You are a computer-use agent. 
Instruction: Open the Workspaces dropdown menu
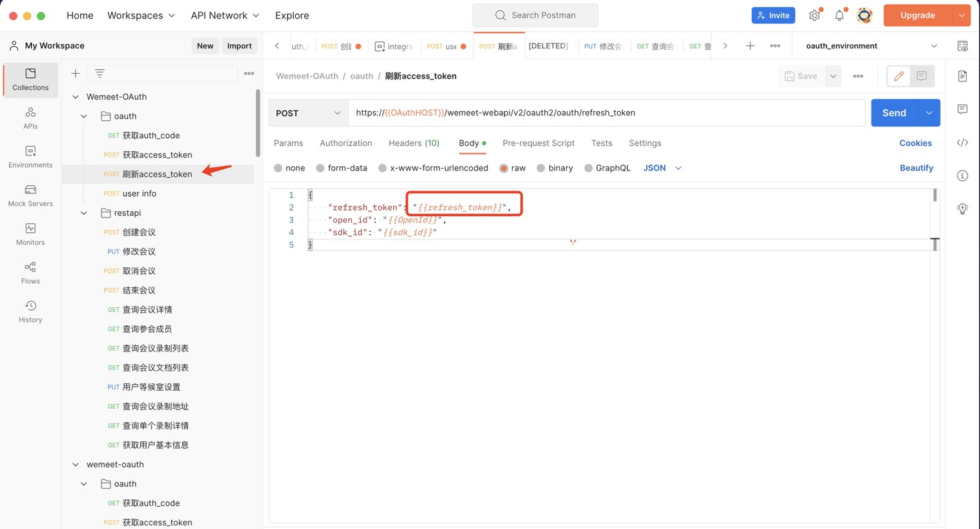point(141,15)
